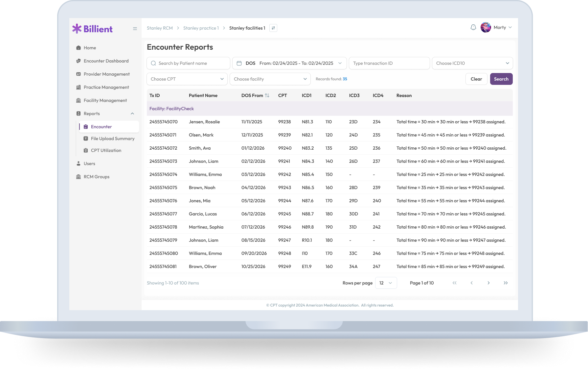Image resolution: width=588 pixels, height=371 pixels.
Task: Go to next page arrow
Action: [x=488, y=283]
